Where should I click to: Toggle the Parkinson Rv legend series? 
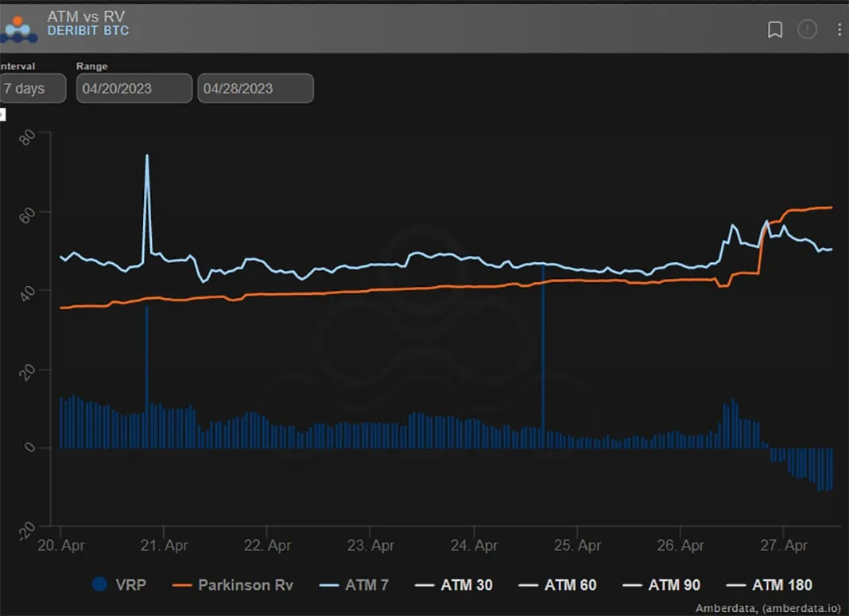click(232, 585)
